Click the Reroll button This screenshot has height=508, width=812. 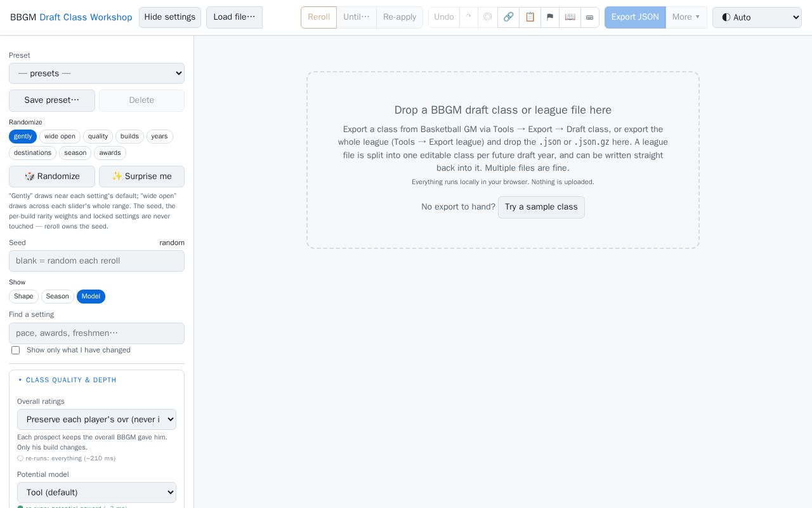click(x=318, y=17)
